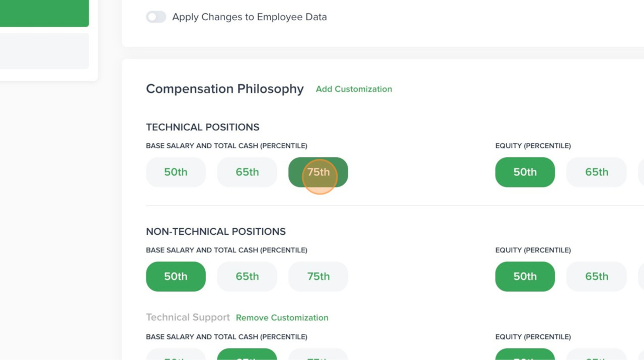Select 50th percentile for Technical base salary

176,172
